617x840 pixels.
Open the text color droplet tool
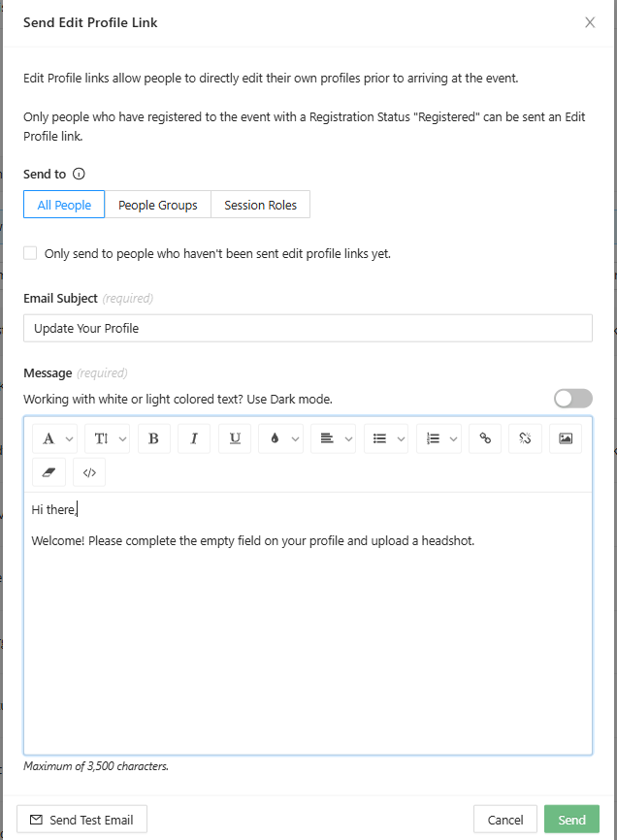pos(275,438)
